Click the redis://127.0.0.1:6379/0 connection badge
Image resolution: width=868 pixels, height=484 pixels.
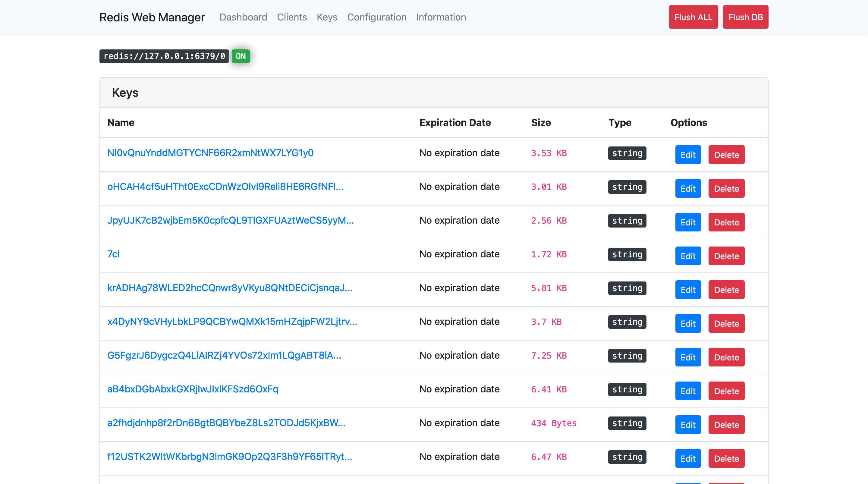click(164, 56)
